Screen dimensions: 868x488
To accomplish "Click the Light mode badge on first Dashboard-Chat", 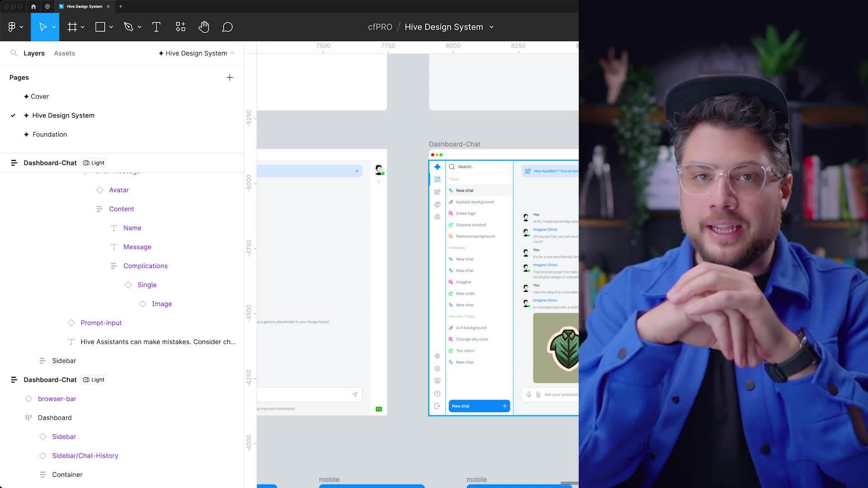I will (94, 163).
